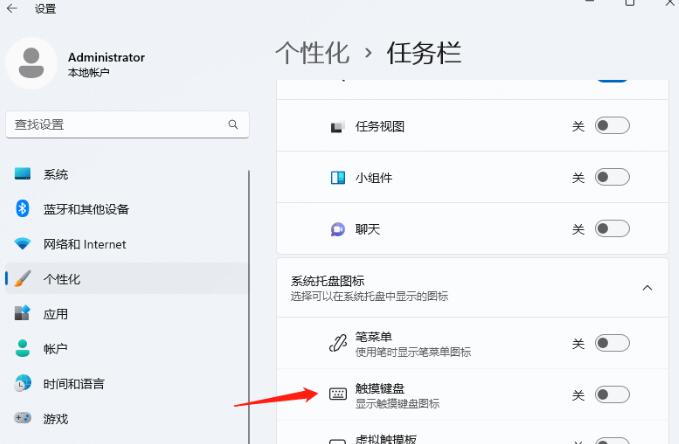Open 时间和语言 settings category

[x=127, y=384]
